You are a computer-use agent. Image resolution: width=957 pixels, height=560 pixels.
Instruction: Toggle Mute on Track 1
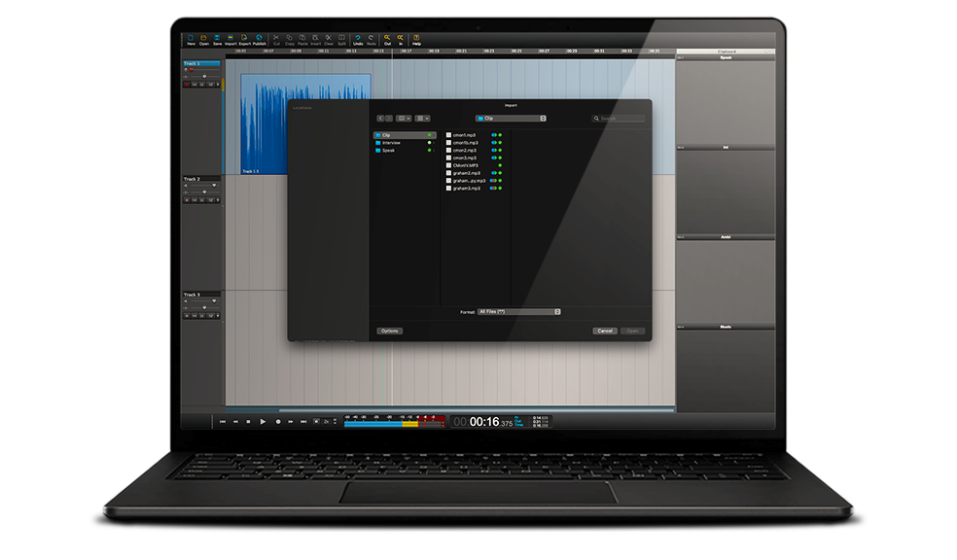click(x=195, y=85)
